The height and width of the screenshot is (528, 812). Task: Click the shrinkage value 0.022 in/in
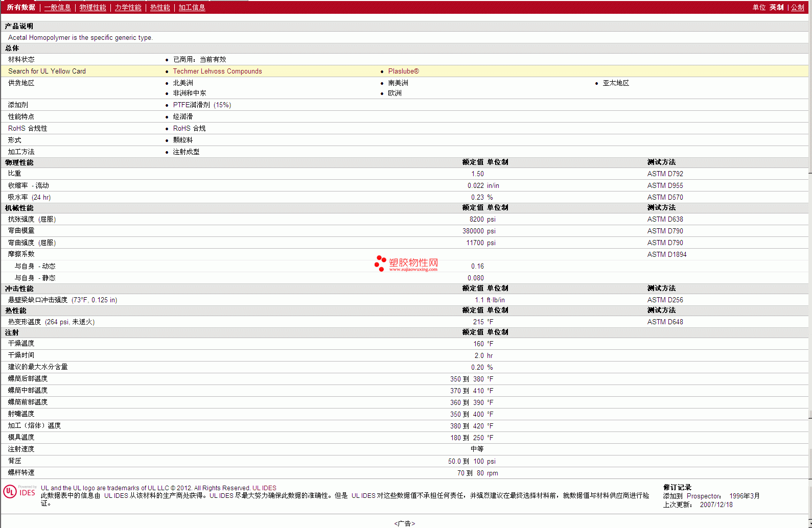483,186
